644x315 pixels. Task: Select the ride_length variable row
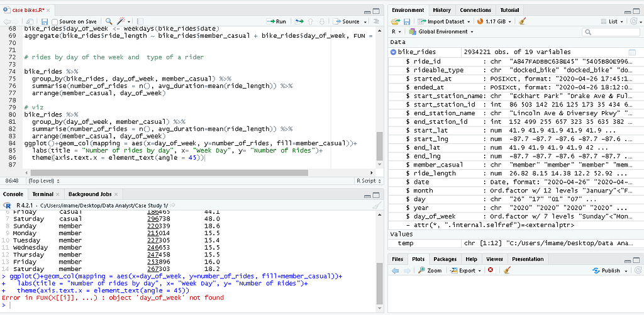point(515,174)
